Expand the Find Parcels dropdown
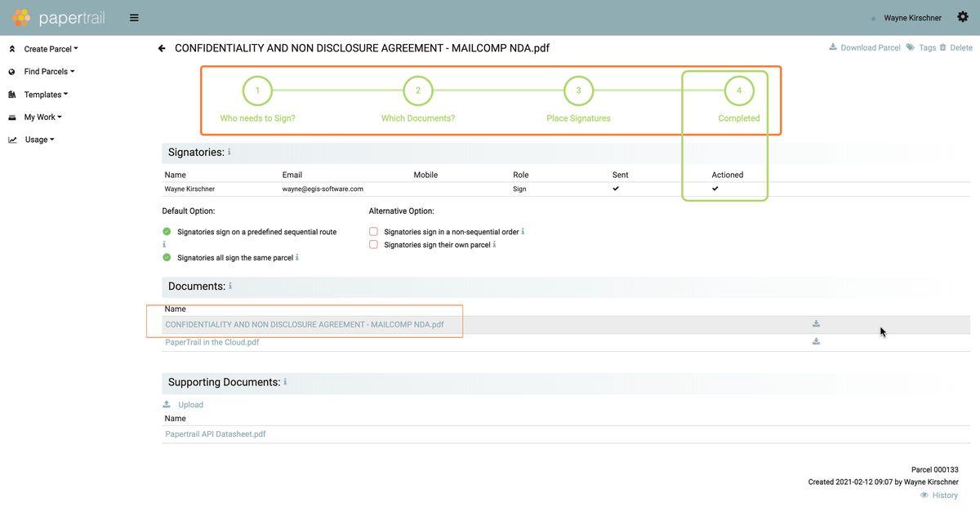This screenshot has height=511, width=980. pos(49,72)
